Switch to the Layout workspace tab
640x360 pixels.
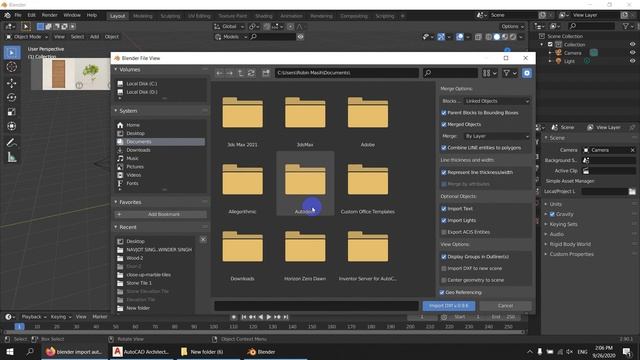click(x=118, y=16)
